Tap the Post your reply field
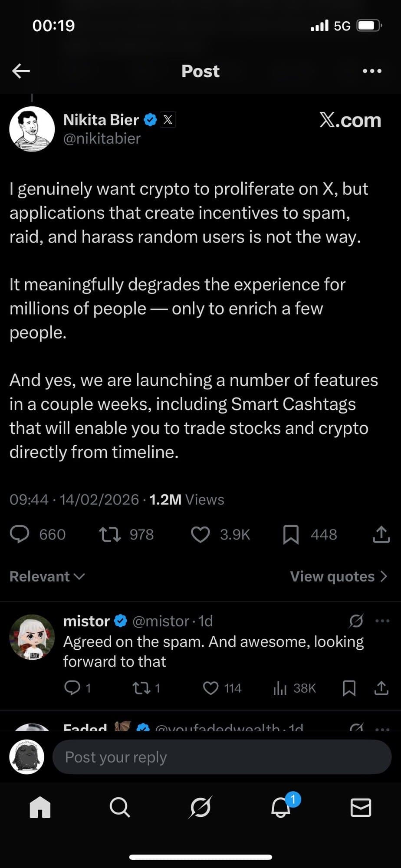 click(x=221, y=757)
